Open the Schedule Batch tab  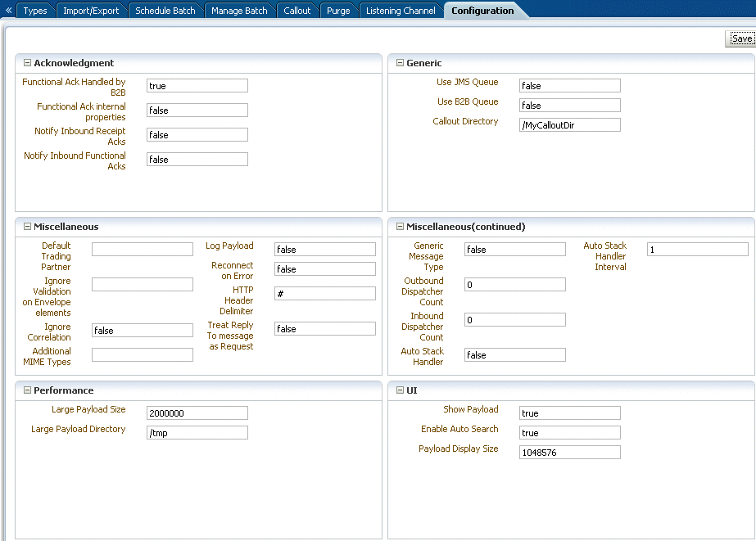[165, 11]
